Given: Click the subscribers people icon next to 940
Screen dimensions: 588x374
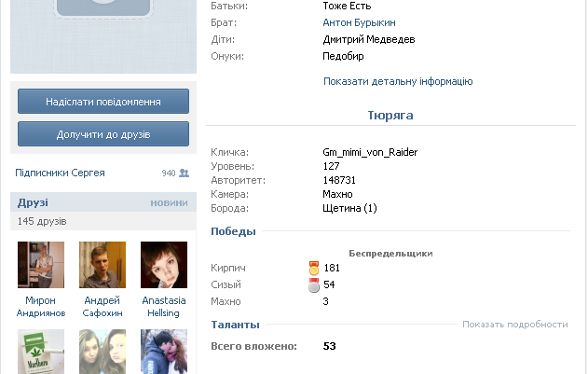Looking at the screenshot, I should coord(184,173).
